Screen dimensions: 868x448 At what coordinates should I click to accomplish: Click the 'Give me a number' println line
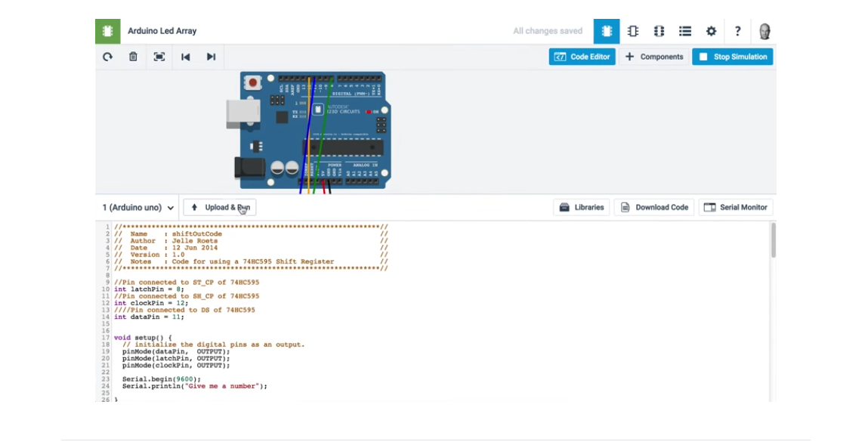pyautogui.click(x=195, y=386)
